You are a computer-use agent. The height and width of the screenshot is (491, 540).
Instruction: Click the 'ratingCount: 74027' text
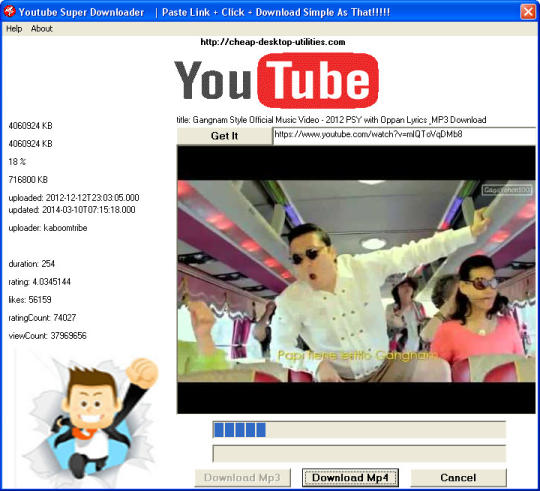coord(42,317)
